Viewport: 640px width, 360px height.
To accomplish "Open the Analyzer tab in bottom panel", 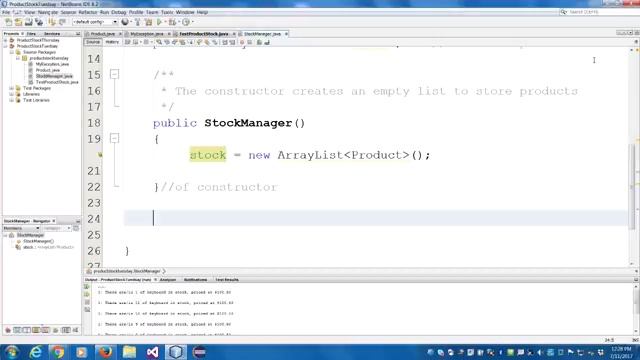I will (x=168, y=280).
